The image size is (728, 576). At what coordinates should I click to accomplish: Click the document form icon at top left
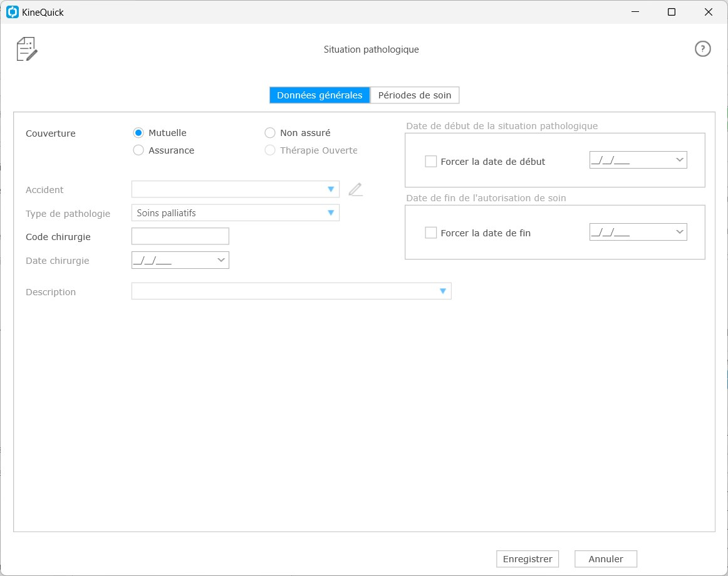[27, 49]
